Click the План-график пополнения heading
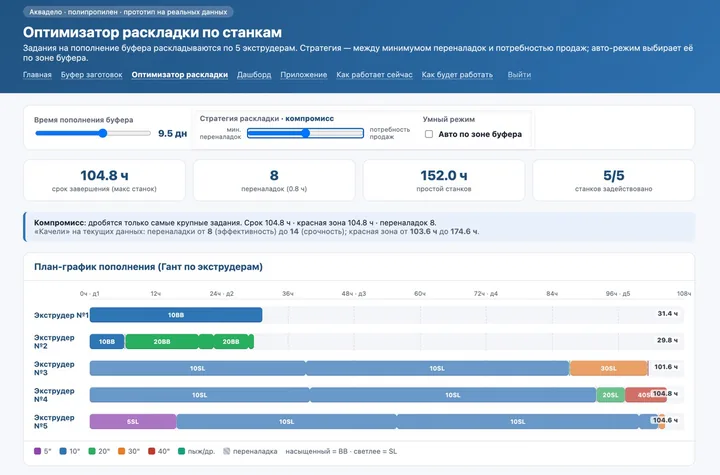 tap(148, 267)
